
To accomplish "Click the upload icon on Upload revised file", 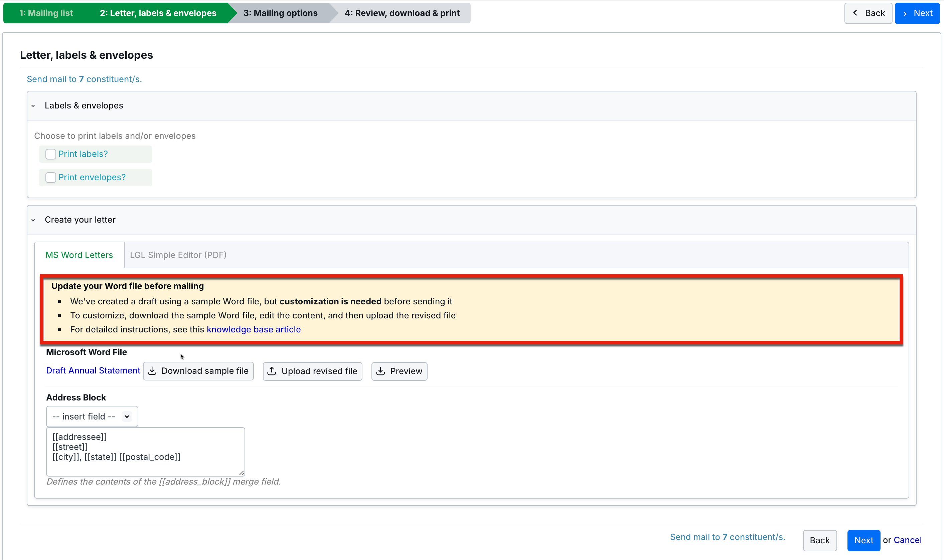I will [272, 371].
